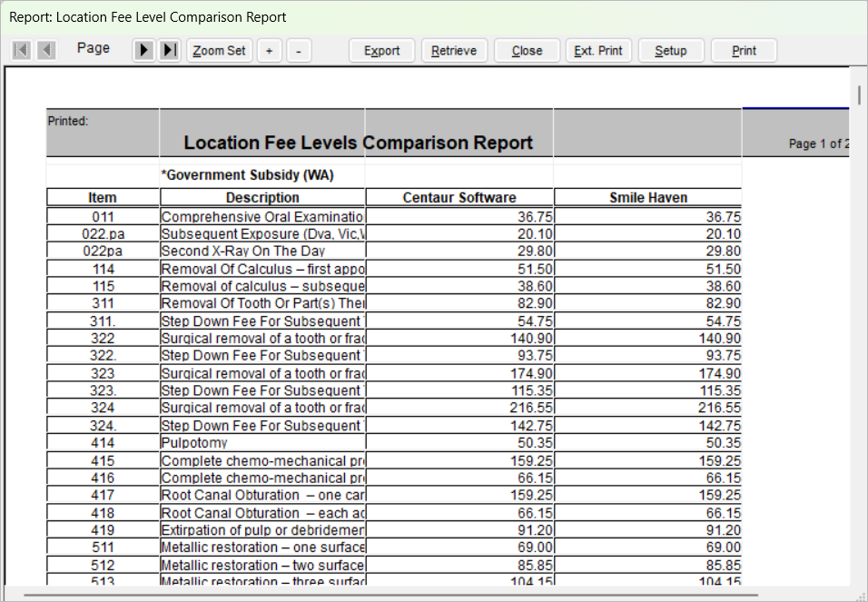Click item code 311

pyautogui.click(x=103, y=303)
